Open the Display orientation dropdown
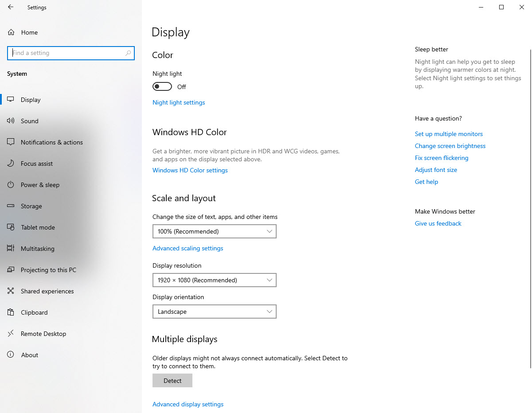Viewport: 532px width, 413px height. click(215, 312)
